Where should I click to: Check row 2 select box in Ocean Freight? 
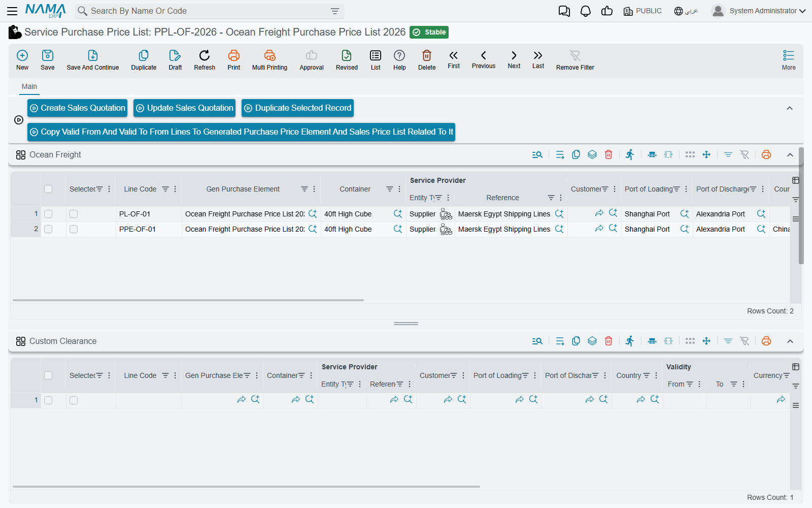(x=48, y=229)
